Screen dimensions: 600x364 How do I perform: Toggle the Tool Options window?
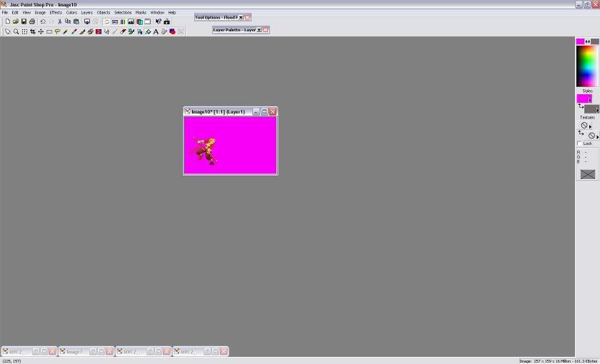point(115,22)
